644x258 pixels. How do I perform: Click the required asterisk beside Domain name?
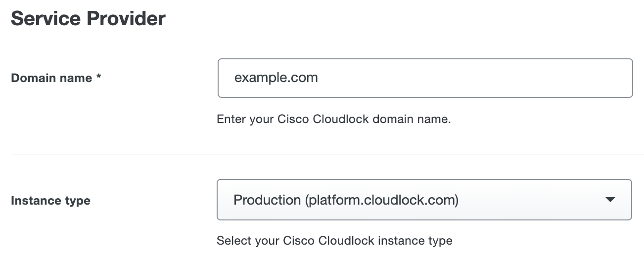pyautogui.click(x=98, y=77)
